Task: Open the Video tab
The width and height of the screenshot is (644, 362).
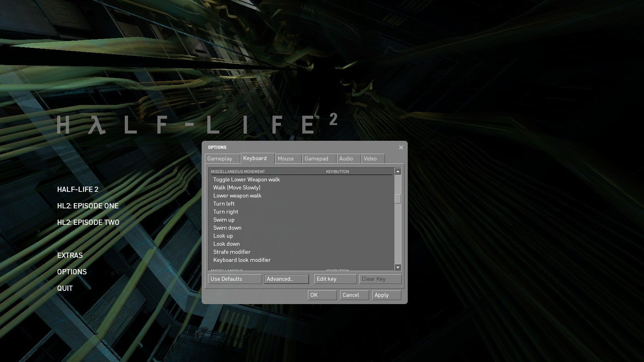Action: pos(373,158)
